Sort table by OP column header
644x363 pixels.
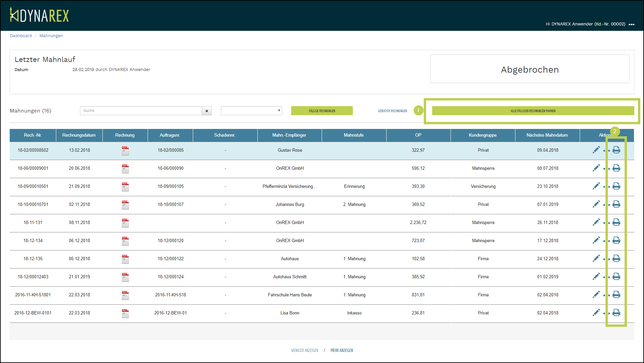tap(418, 135)
